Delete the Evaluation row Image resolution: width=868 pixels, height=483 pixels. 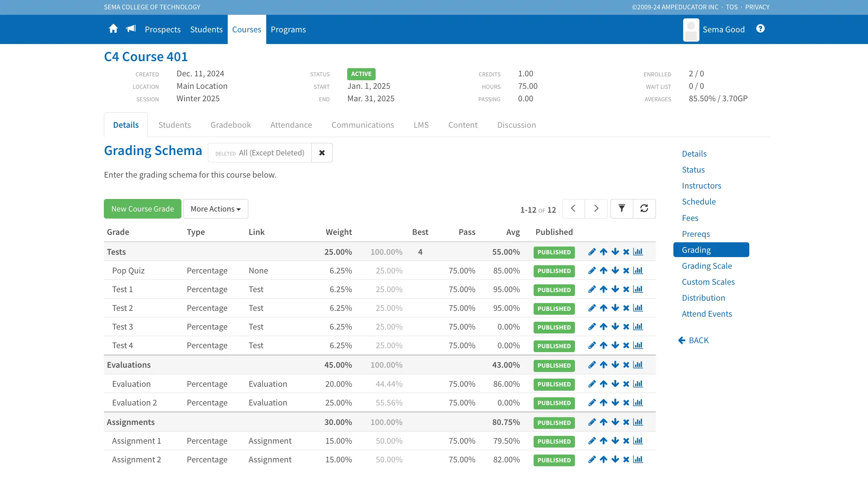[626, 384]
